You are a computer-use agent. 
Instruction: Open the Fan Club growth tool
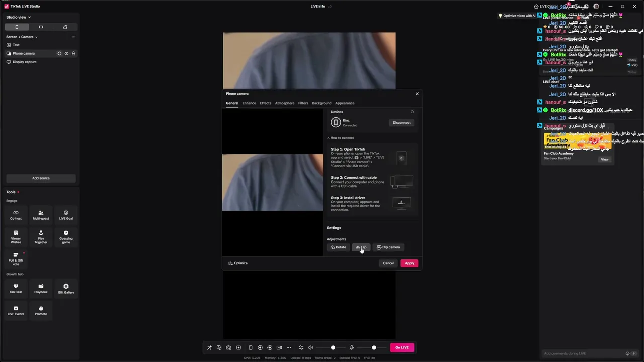[16, 289]
